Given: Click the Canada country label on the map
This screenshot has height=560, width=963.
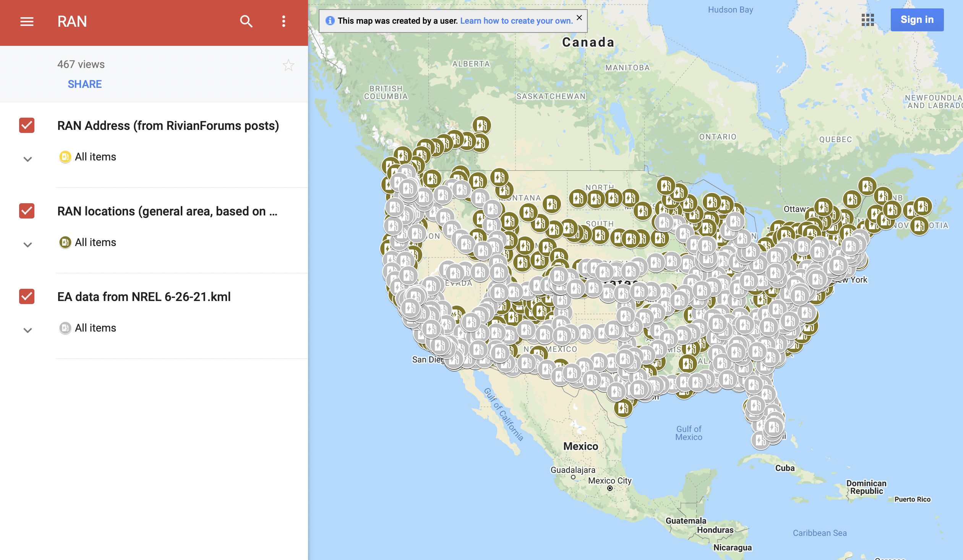Looking at the screenshot, I should (588, 42).
